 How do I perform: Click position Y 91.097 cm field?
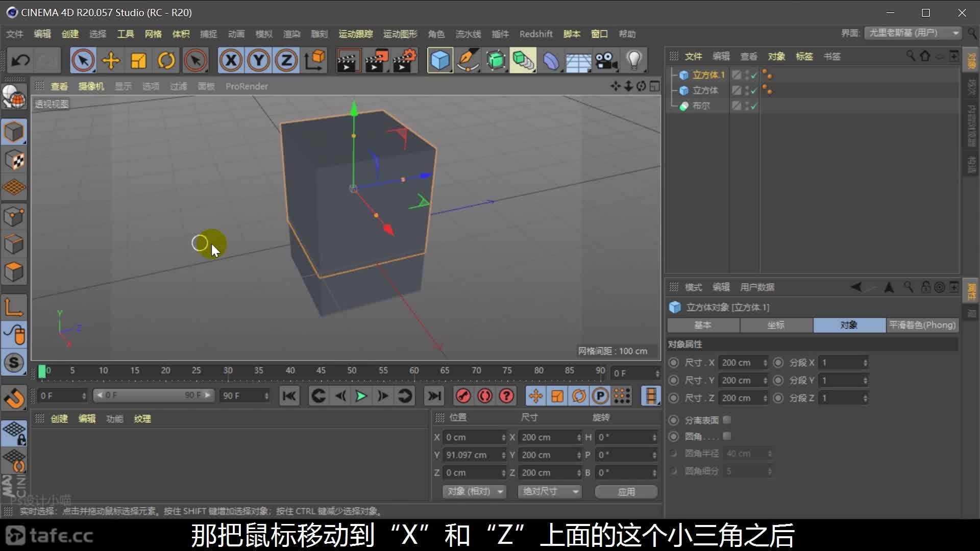(x=474, y=455)
